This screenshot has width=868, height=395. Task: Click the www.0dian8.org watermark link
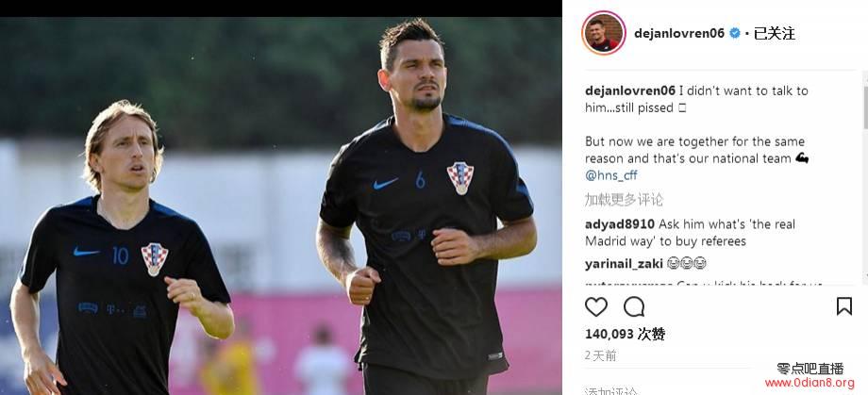(810, 383)
